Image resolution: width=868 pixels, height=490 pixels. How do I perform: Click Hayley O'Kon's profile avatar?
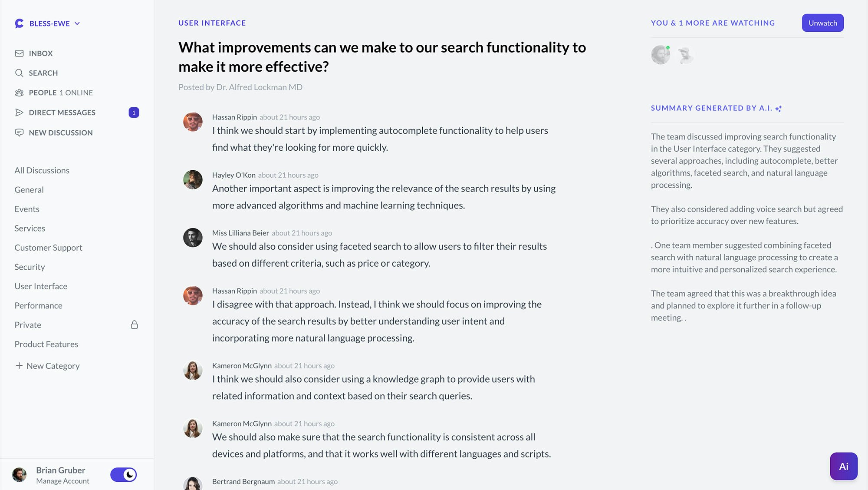pyautogui.click(x=193, y=179)
